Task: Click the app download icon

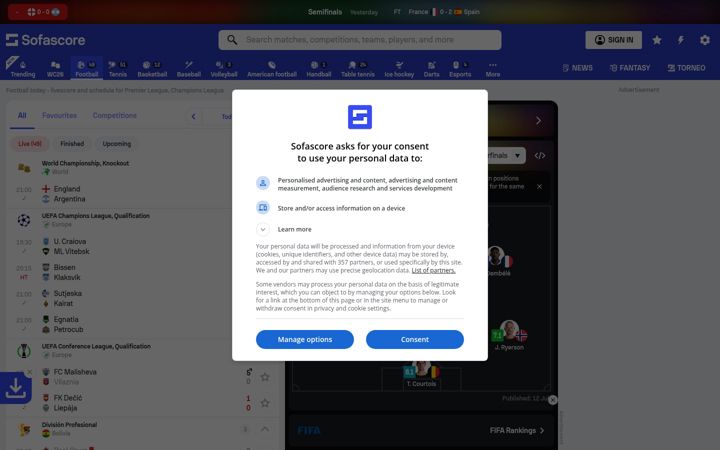Action: (16, 388)
